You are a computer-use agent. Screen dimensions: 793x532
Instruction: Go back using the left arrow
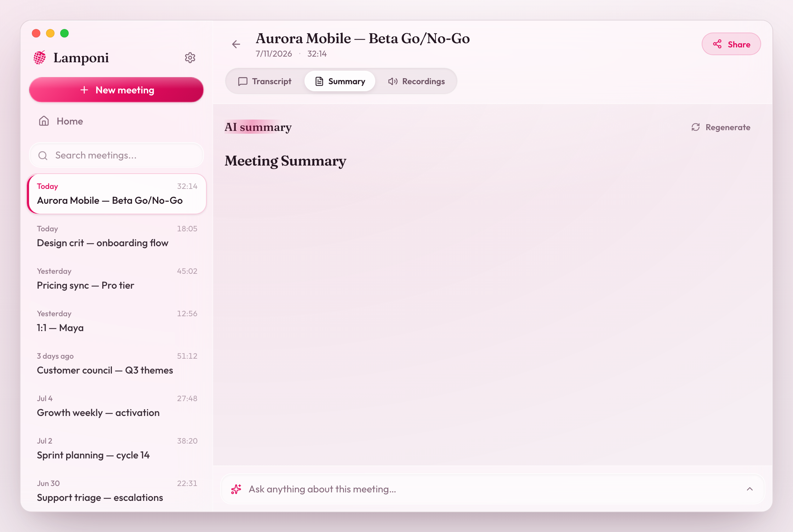point(236,44)
